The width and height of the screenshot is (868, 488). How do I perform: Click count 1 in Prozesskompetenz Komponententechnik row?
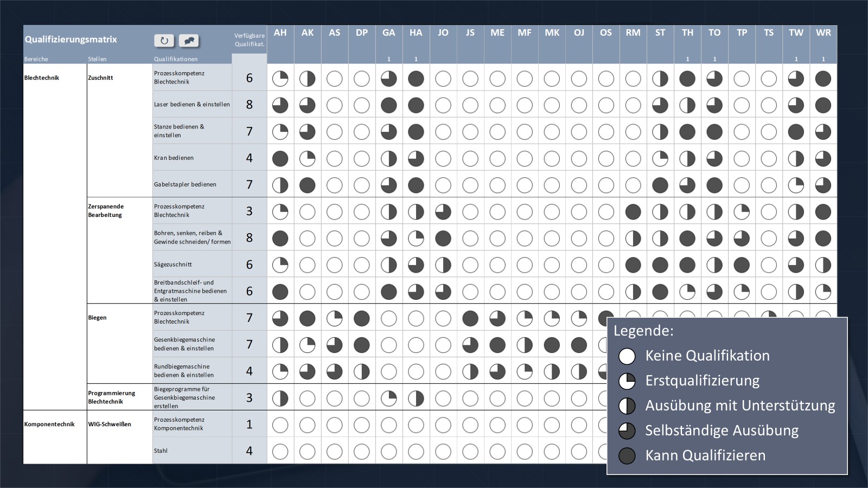point(250,424)
